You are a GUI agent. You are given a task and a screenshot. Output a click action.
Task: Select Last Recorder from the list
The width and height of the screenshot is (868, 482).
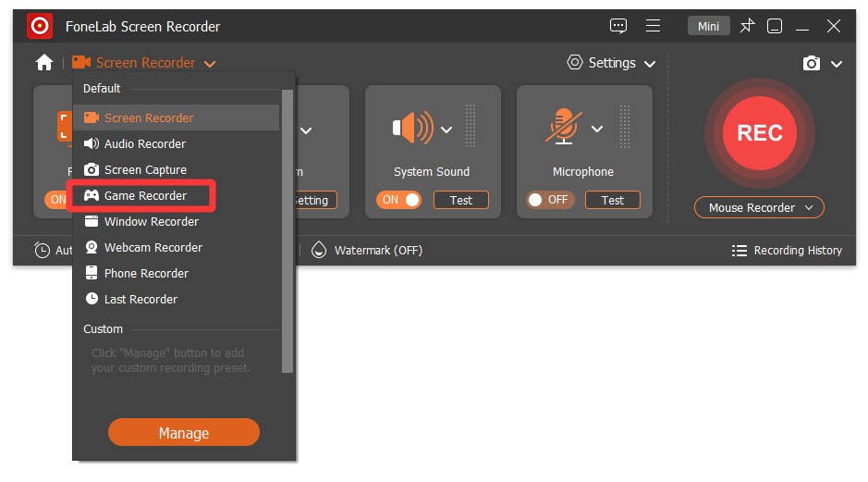(176, 299)
